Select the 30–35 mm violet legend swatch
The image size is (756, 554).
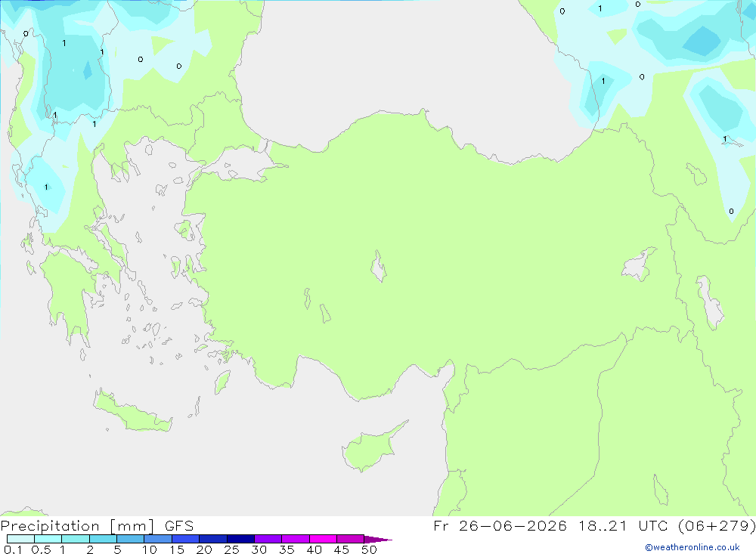268,539
